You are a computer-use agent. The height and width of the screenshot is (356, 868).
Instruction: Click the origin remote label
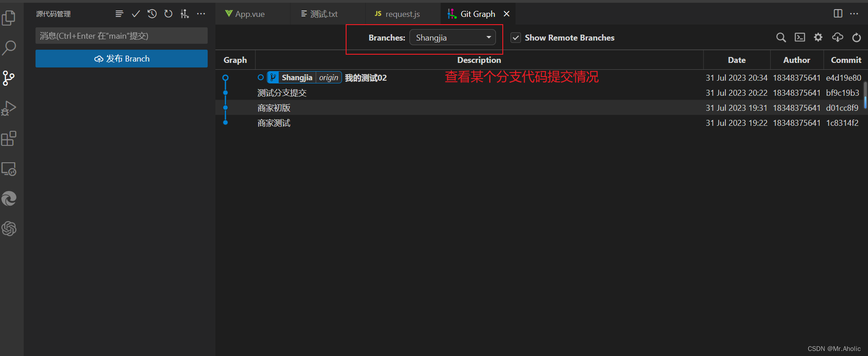tap(329, 77)
